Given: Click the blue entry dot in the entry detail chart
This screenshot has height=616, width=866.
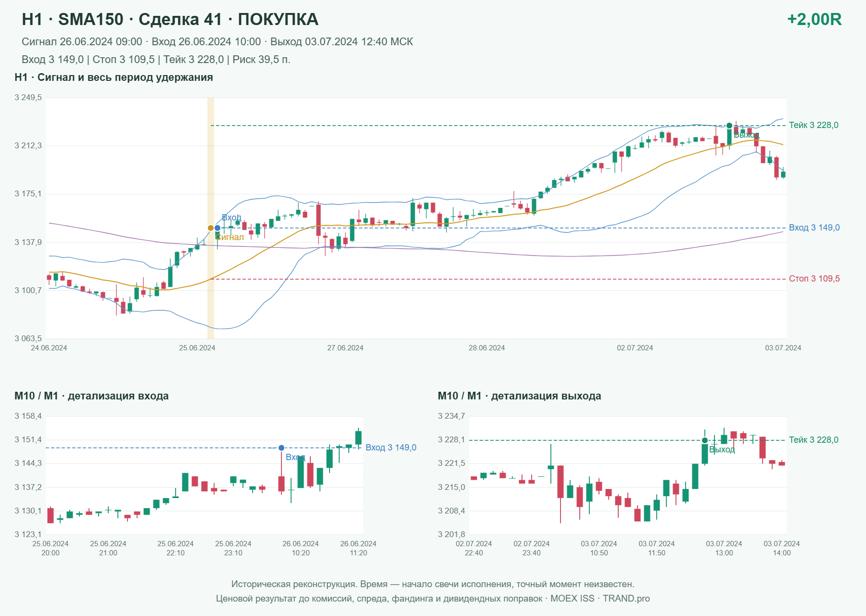Looking at the screenshot, I should pos(281,448).
